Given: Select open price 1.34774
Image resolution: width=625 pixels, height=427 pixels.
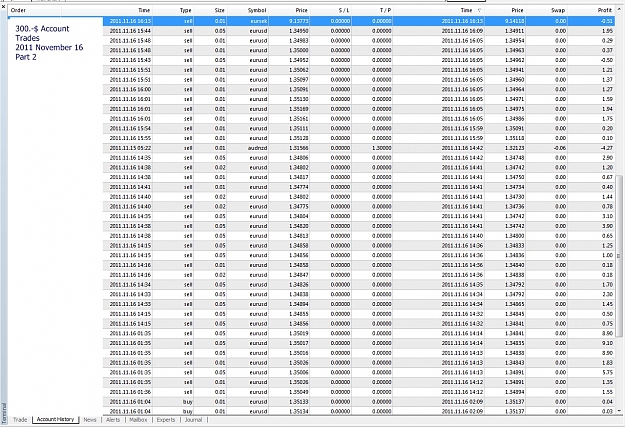Looking at the screenshot, I should 298,187.
